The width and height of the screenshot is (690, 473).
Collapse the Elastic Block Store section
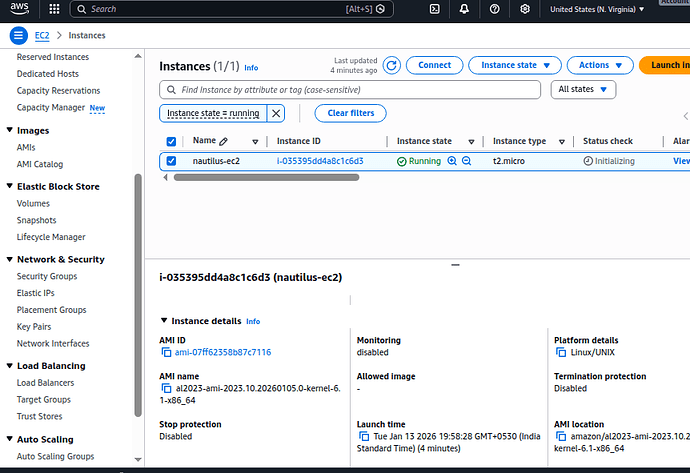pyautogui.click(x=10, y=186)
